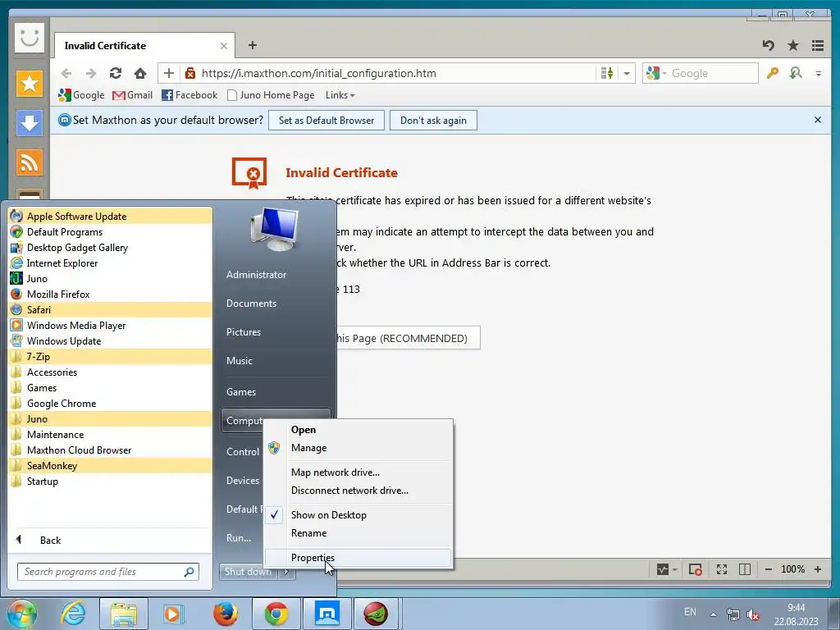The width and height of the screenshot is (840, 630).
Task: Click Don't ask again button
Action: point(433,120)
